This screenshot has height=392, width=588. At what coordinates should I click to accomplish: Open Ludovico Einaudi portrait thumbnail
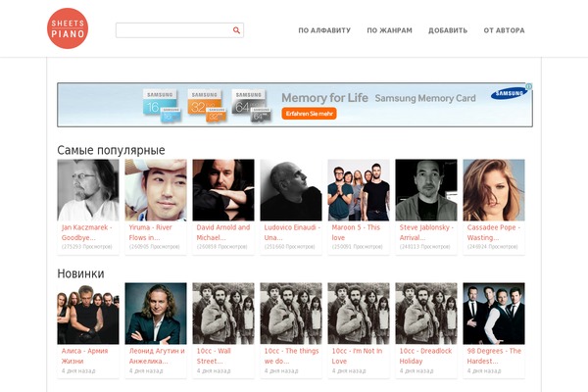point(291,190)
